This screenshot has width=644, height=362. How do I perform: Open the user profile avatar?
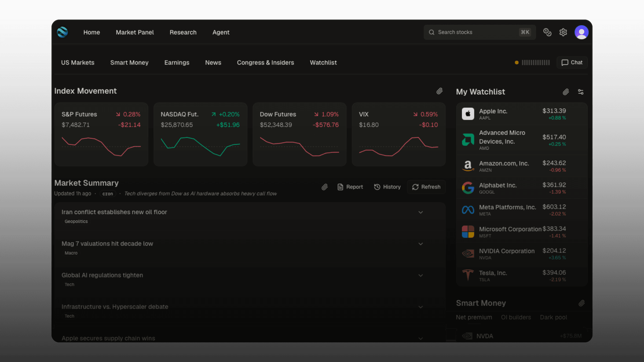(x=581, y=32)
